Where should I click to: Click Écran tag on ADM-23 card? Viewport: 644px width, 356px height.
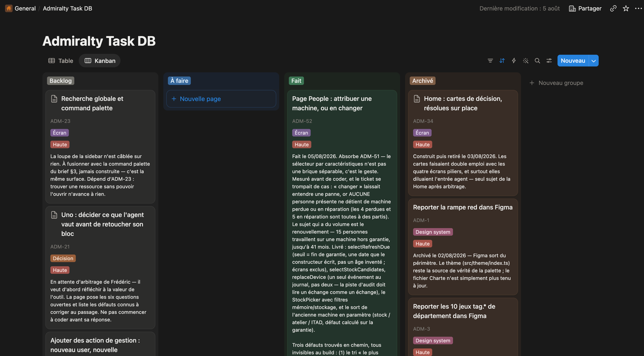59,133
